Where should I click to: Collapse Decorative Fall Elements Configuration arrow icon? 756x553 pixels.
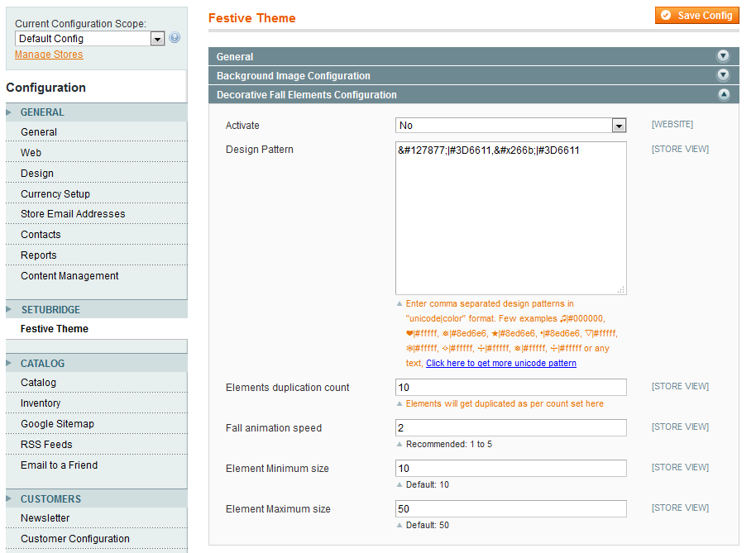(723, 95)
